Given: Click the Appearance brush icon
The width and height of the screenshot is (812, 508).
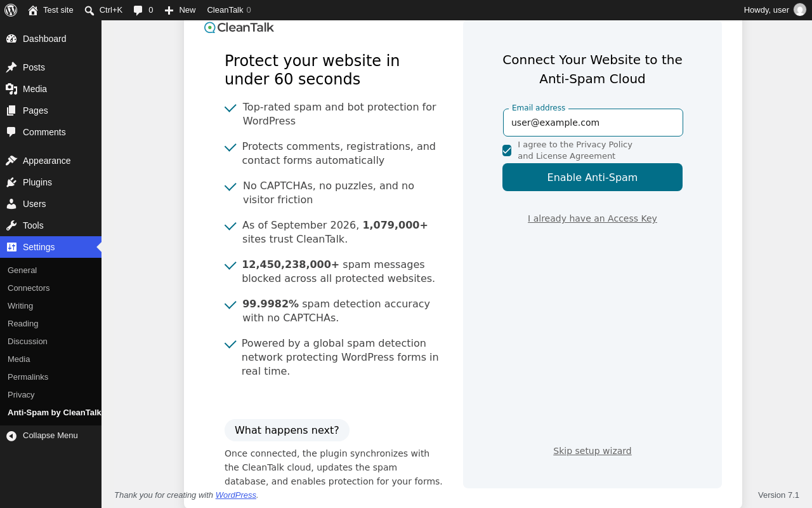Looking at the screenshot, I should tap(11, 161).
